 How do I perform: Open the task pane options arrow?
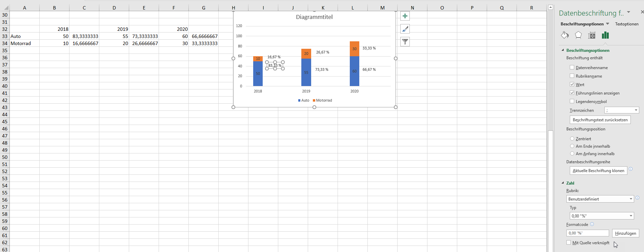[629, 12]
